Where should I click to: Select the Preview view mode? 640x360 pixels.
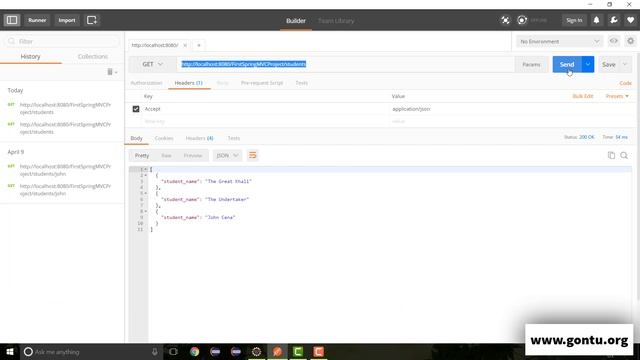coord(193,156)
